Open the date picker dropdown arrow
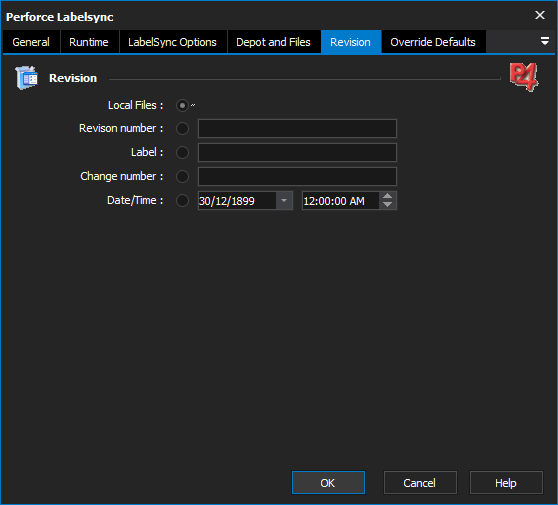This screenshot has width=558, height=505. point(284,201)
